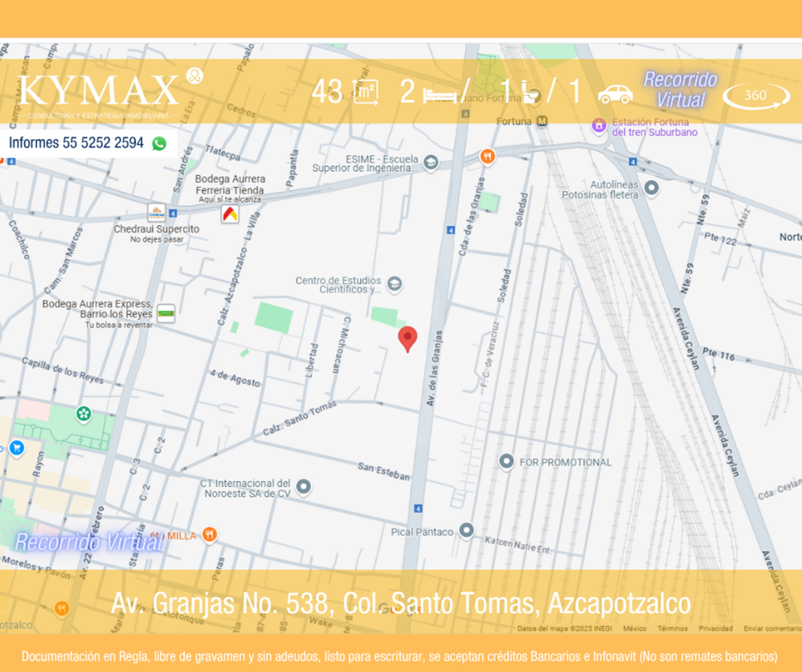Open the Pical Pantaco location marker

pos(466,531)
